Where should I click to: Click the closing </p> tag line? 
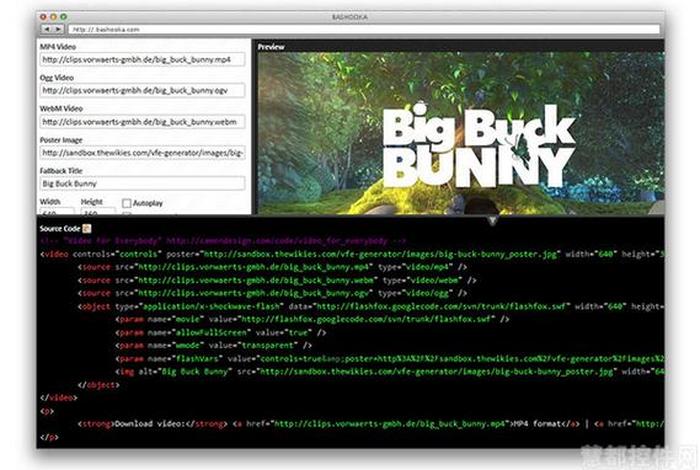tap(49, 437)
